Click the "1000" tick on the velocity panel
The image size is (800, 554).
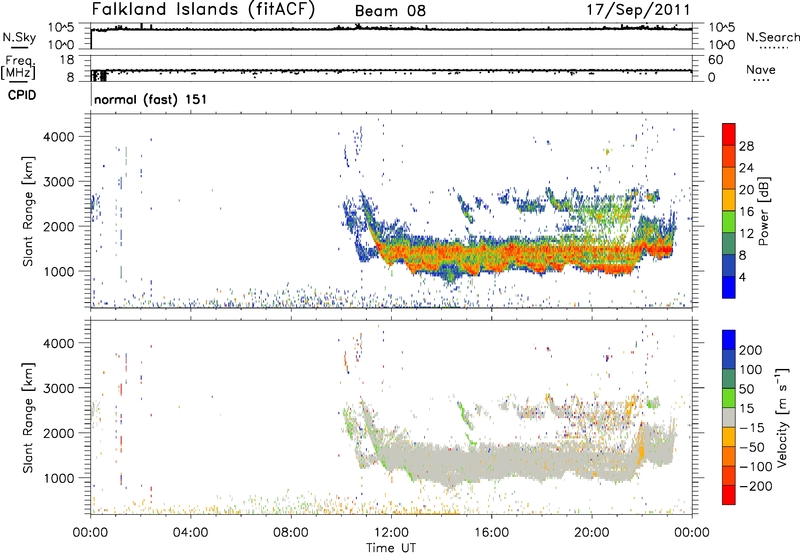[58, 478]
